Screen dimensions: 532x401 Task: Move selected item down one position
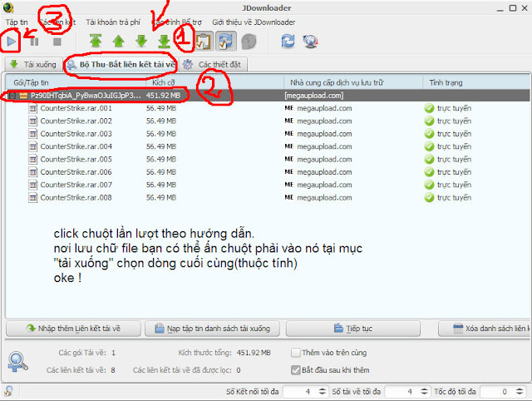click(141, 41)
